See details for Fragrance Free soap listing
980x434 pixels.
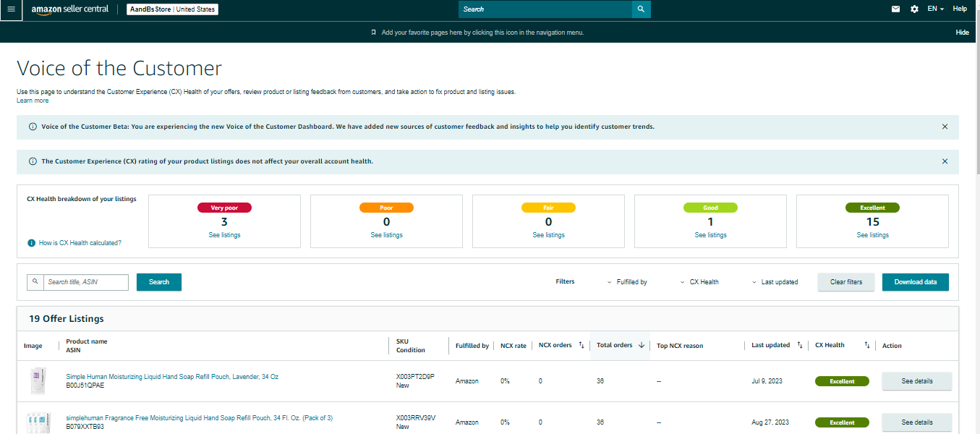pos(917,422)
